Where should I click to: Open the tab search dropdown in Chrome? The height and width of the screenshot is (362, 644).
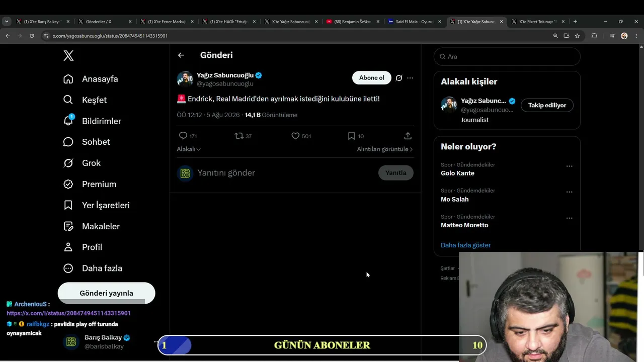(x=7, y=22)
